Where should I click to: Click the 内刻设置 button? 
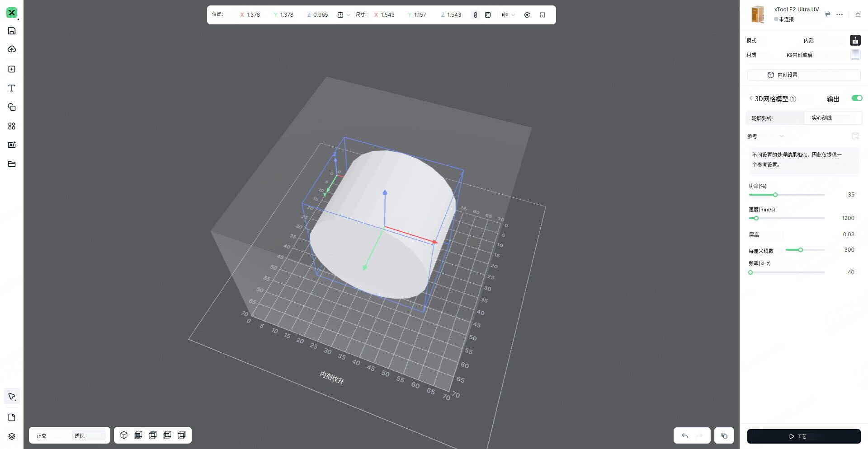click(x=803, y=75)
